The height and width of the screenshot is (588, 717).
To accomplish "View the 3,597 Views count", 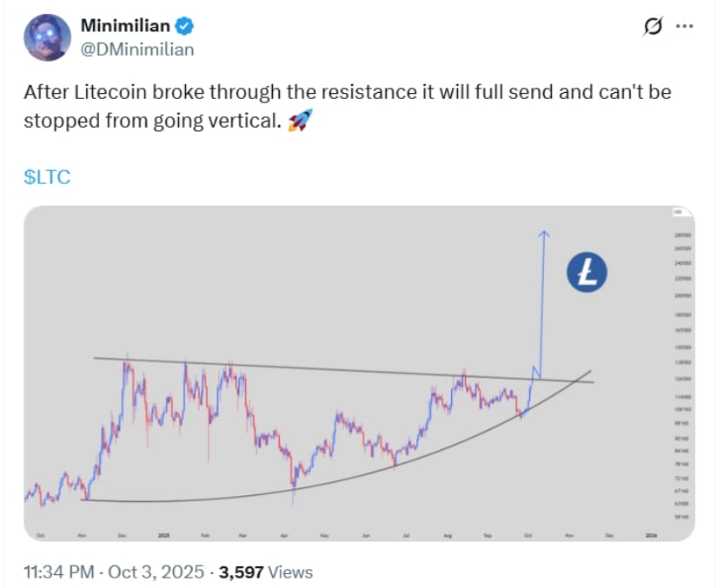I will click(x=266, y=572).
